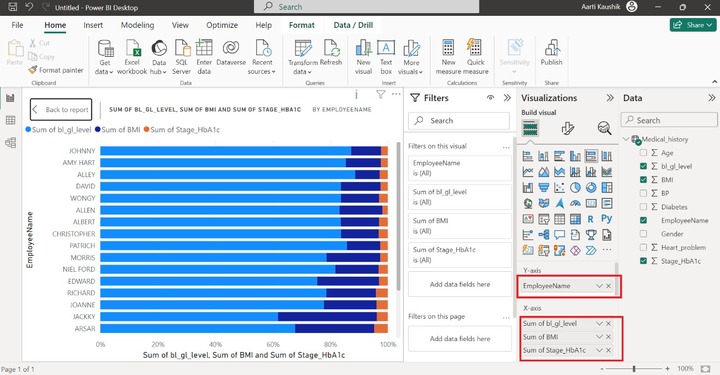Check the Gender field
The width and height of the screenshot is (720, 375).
[x=643, y=234]
